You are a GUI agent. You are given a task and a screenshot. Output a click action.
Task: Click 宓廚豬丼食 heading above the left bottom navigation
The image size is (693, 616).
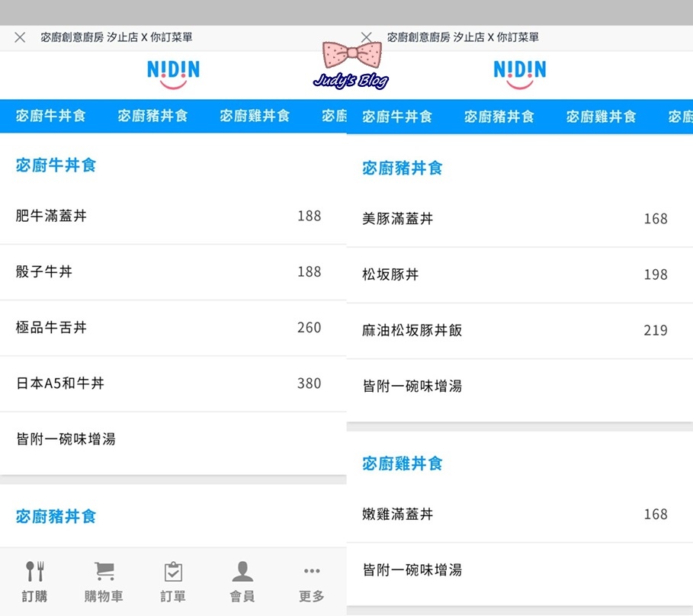point(56,516)
